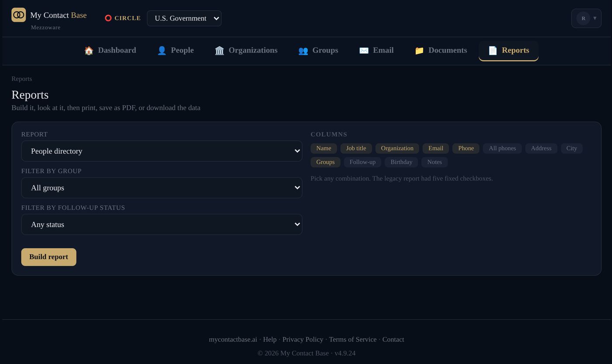Screen dimensions: 612x364
Task: Add the City column chip
Action: 572,149
